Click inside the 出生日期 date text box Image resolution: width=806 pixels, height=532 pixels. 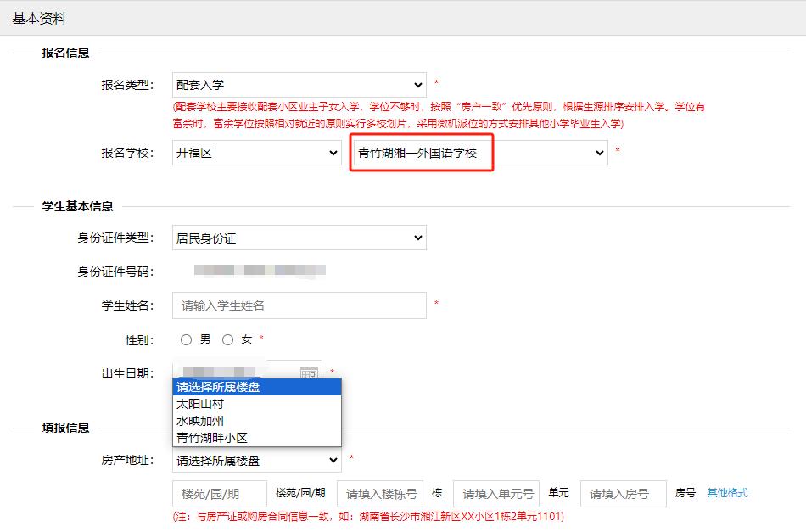(x=233, y=372)
